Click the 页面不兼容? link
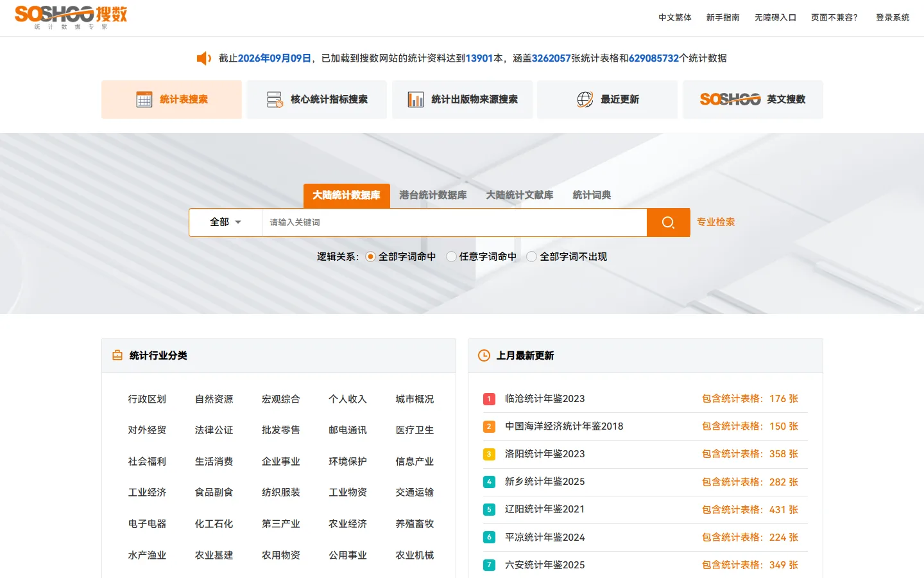924x578 pixels. point(834,18)
